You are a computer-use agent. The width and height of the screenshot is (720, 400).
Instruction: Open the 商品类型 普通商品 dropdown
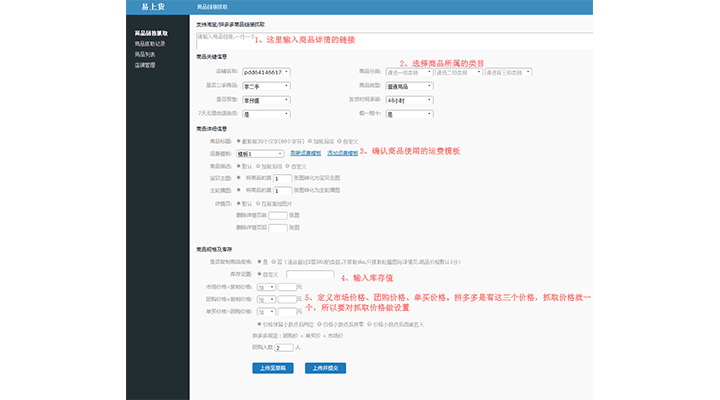(x=409, y=86)
